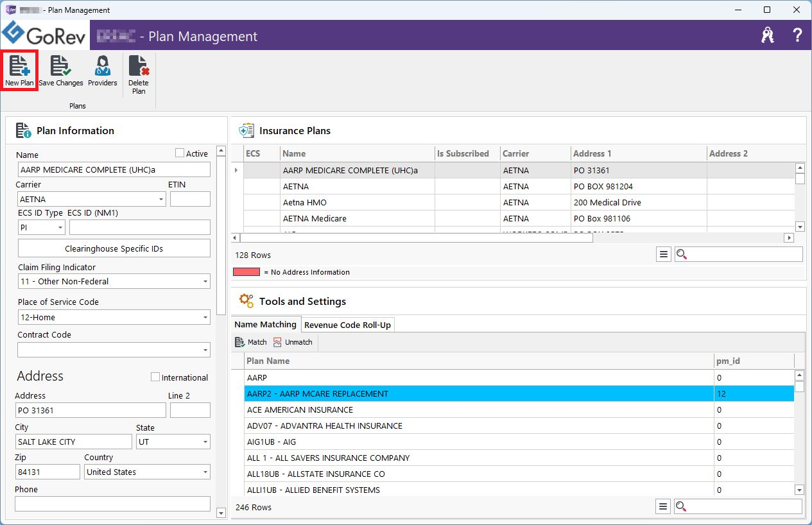Sort by the pm_id column header
Screen dimensions: 812x525
coord(754,361)
